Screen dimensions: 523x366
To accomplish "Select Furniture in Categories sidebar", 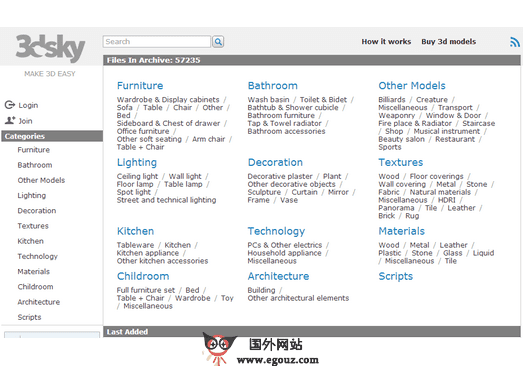I will point(34,150).
